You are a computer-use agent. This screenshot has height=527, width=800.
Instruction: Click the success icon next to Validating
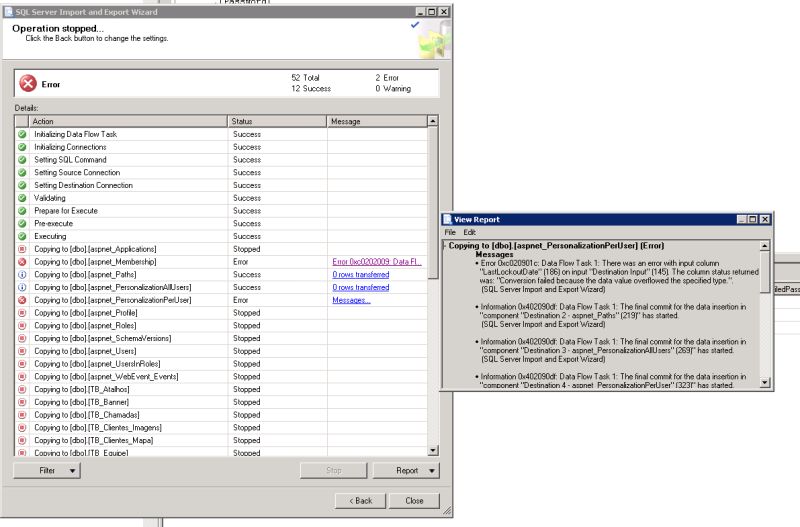tap(22, 198)
